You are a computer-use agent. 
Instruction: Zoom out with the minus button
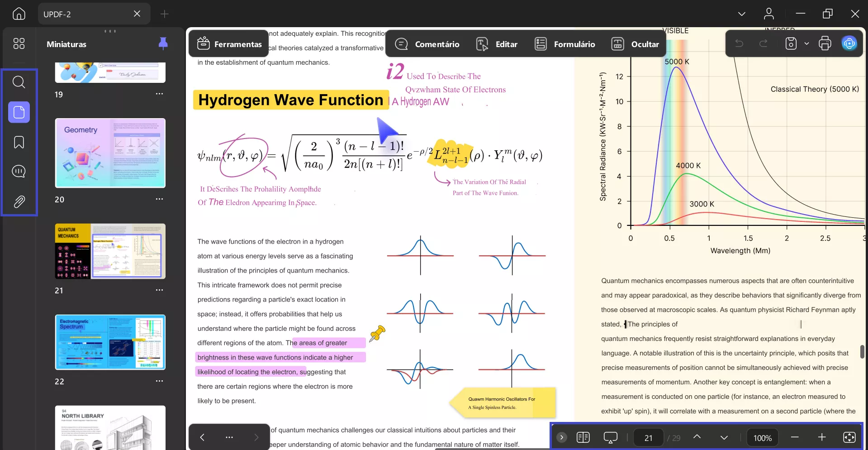[795, 437]
